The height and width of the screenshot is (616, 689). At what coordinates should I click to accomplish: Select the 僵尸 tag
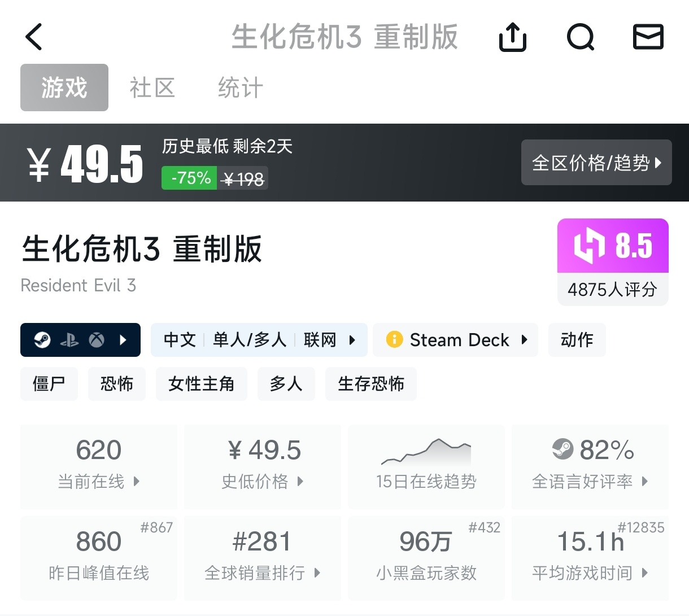(x=49, y=384)
